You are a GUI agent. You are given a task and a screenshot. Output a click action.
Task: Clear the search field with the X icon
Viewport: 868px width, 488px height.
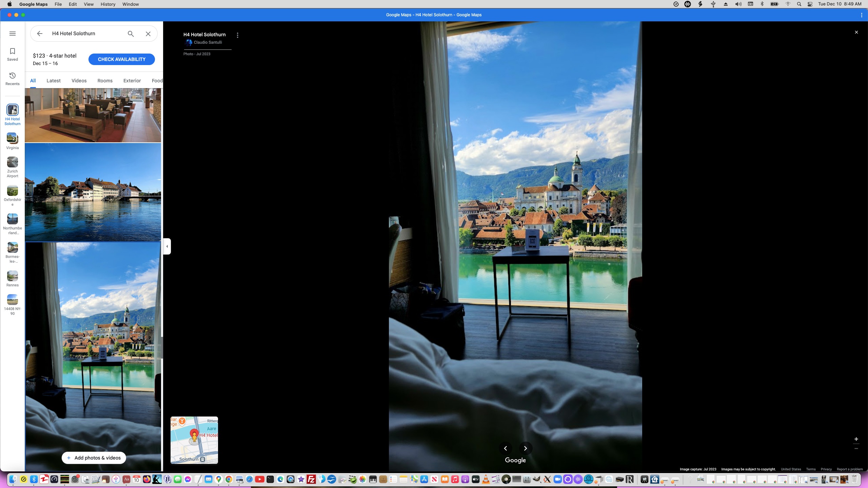[148, 34]
